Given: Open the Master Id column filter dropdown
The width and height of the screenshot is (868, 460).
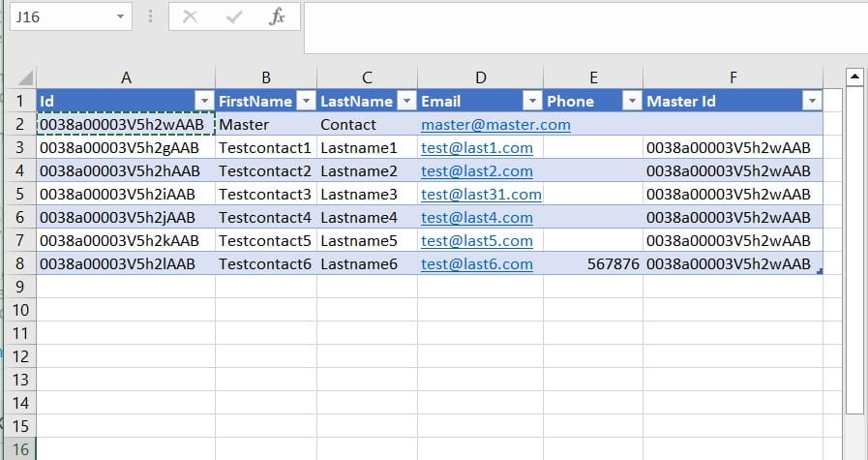Looking at the screenshot, I should (x=811, y=102).
